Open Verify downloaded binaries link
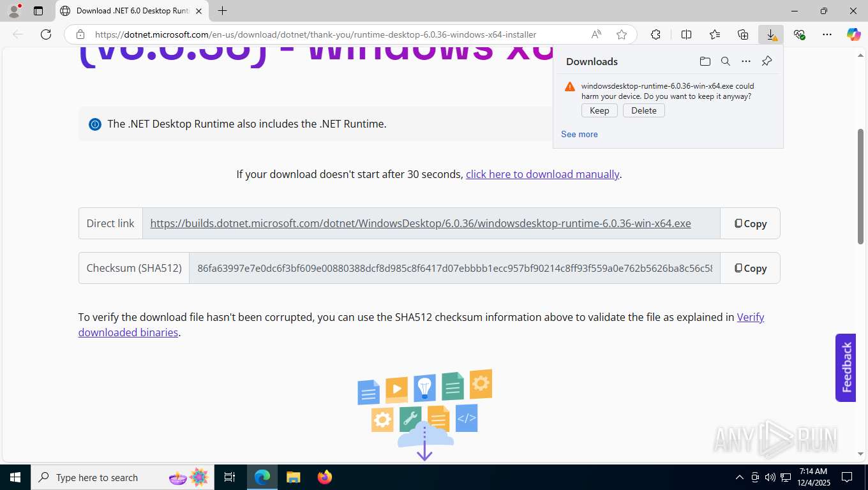 coord(421,325)
